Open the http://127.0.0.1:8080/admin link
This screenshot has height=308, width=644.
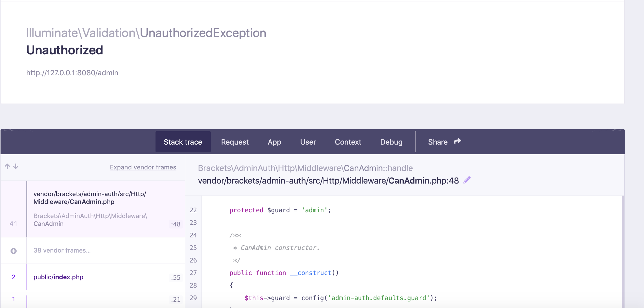coord(72,73)
